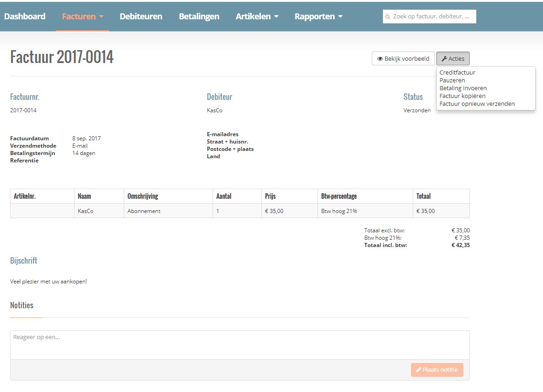Image resolution: width=543 pixels, height=392 pixels.
Task: Click the search magnifier icon
Action: tap(387, 17)
